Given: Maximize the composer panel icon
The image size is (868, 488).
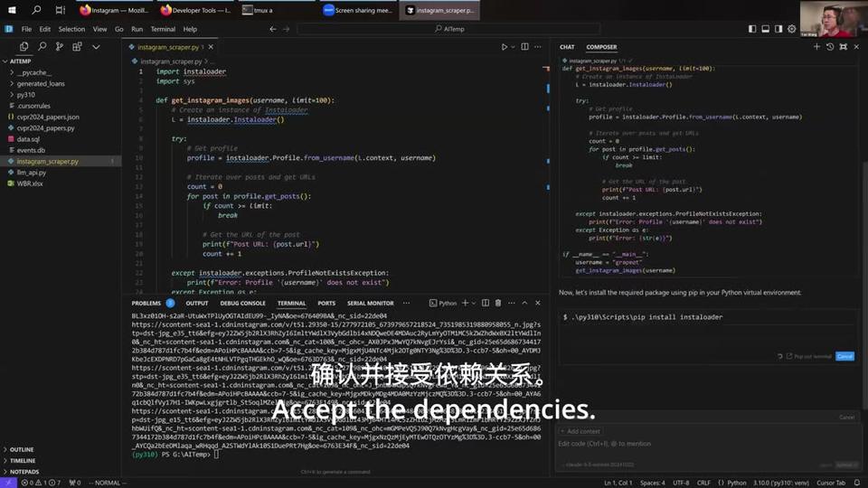Looking at the screenshot, I should 843,47.
